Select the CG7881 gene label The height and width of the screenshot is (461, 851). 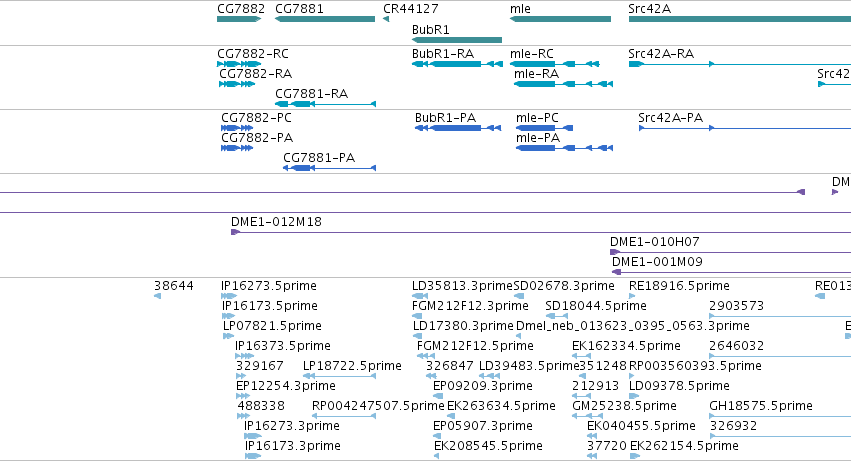(299, 9)
